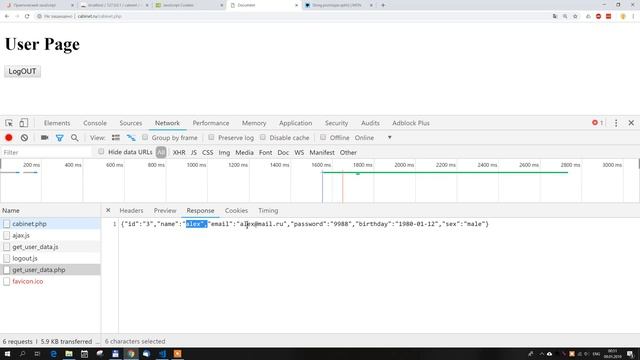Filter requests by Doc type
Screen dimensions: 640x360
[x=283, y=152]
